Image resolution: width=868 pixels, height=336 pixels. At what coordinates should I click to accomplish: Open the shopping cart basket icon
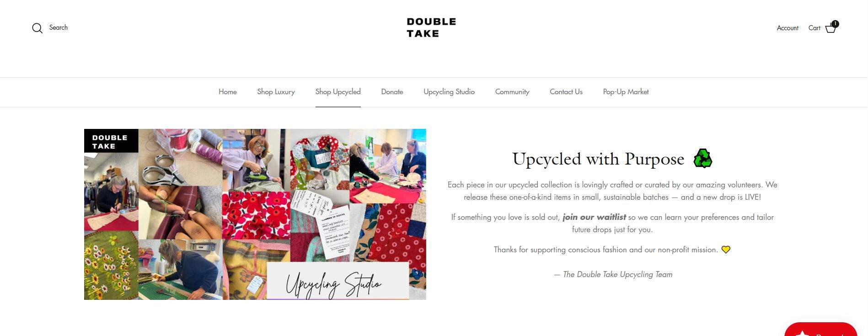830,28
